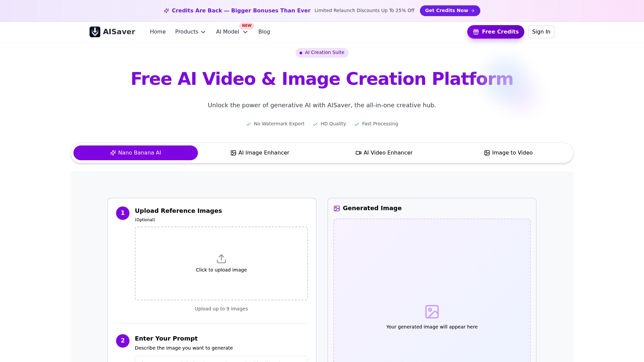Click the NEW badge on AI Model
The width and height of the screenshot is (644, 362).
(x=247, y=26)
